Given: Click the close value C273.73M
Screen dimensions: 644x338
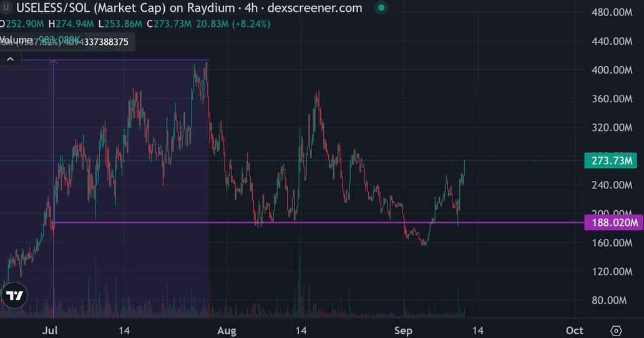Looking at the screenshot, I should pyautogui.click(x=169, y=24).
